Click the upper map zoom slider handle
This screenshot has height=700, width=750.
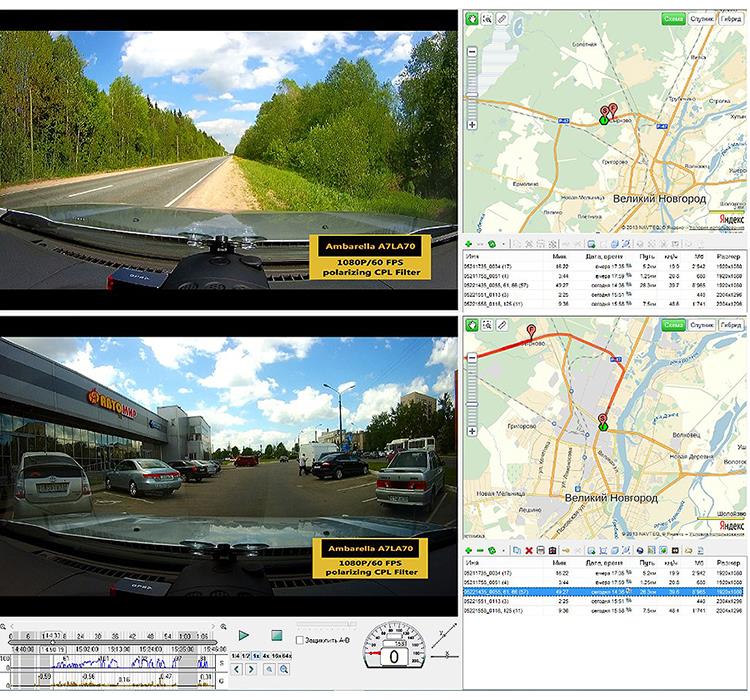coord(472,95)
